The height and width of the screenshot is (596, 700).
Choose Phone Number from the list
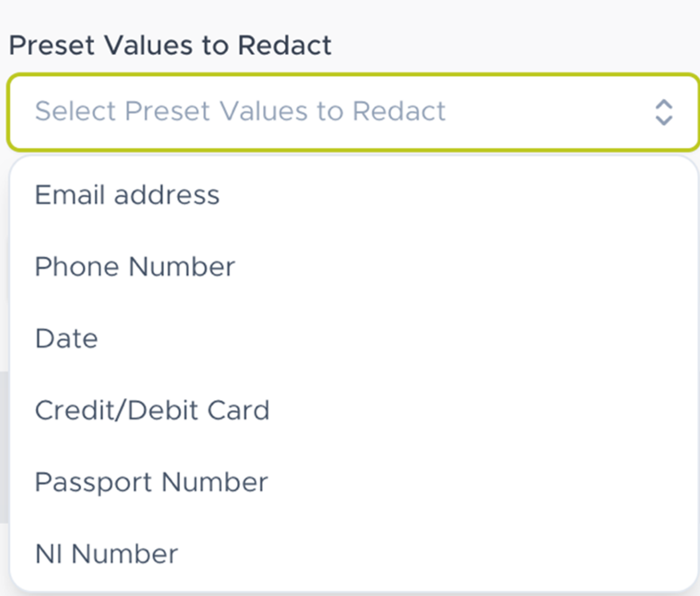[x=135, y=267]
